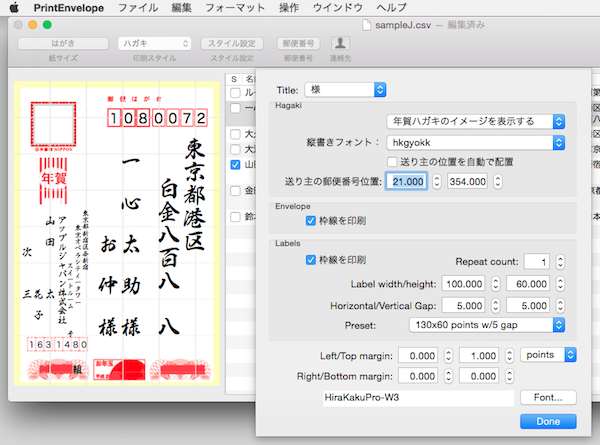Open the 縦書きフォント hkgyokk dropdown
Image resolution: width=600 pixels, height=445 pixels.
click(x=476, y=143)
